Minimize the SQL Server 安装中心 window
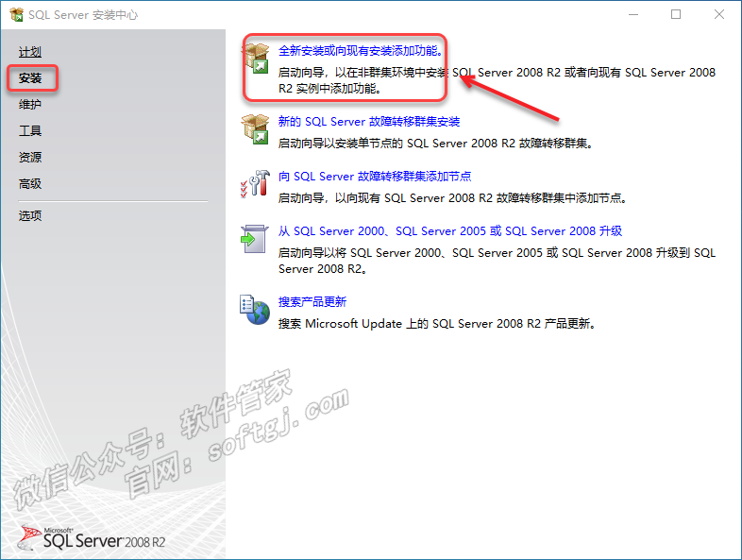 [633, 15]
